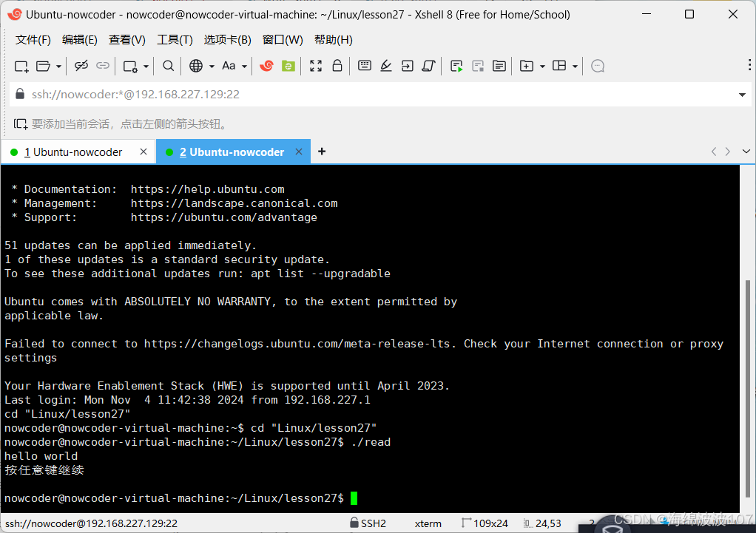756x533 pixels.
Task: Expand the new tab group dropdown arrow
Action: 542,67
